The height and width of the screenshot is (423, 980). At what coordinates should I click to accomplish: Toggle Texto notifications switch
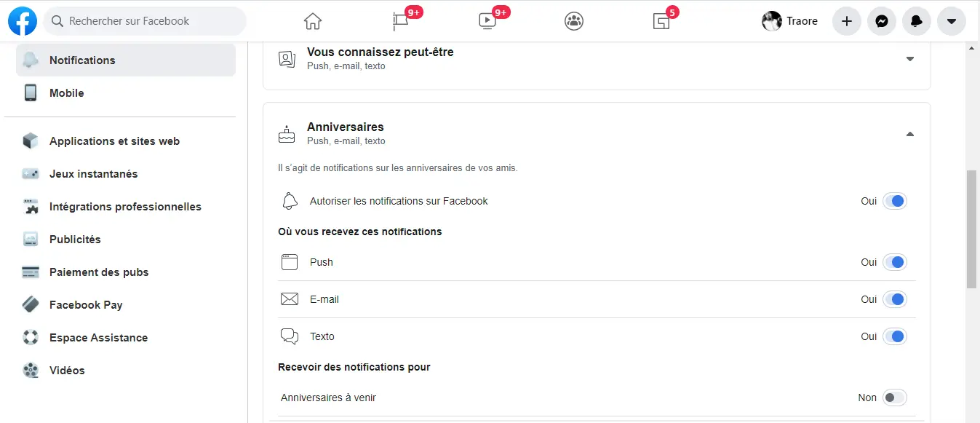tap(895, 336)
